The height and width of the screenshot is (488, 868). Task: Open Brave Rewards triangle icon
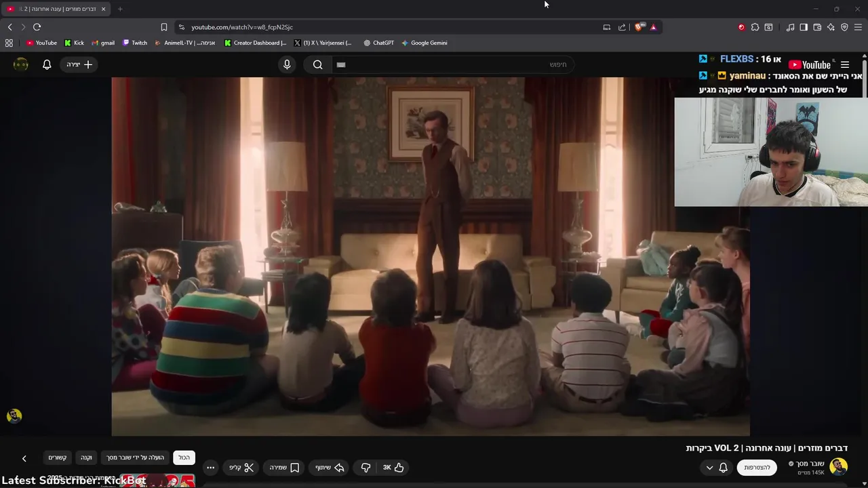(653, 27)
